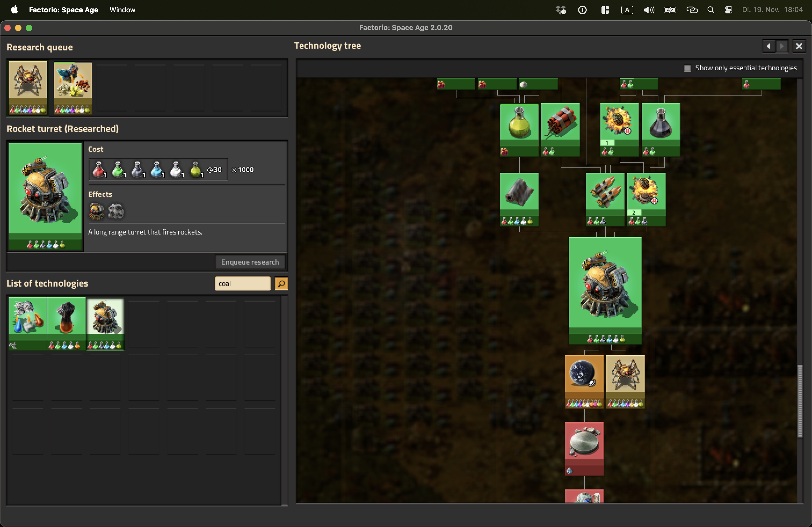
Task: Click the coal search text field
Action: coord(242,284)
